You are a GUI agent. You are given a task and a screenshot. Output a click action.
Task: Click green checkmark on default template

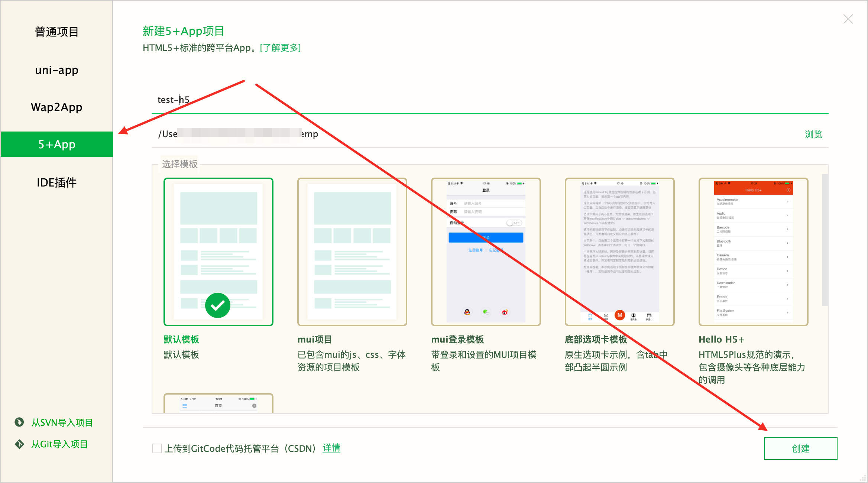[x=218, y=305]
